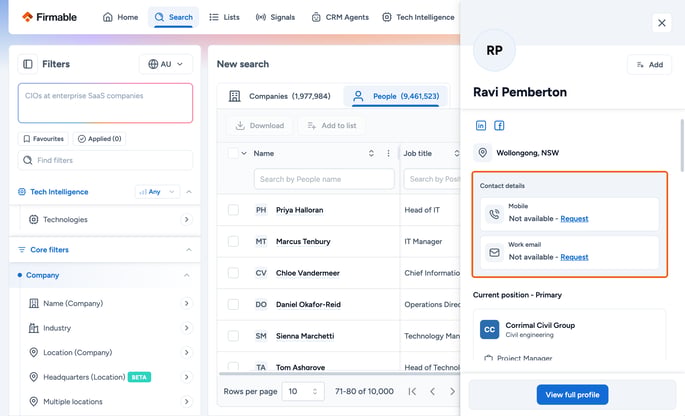Open the Any match dropdown
This screenshot has width=685, height=416.
[x=157, y=192]
